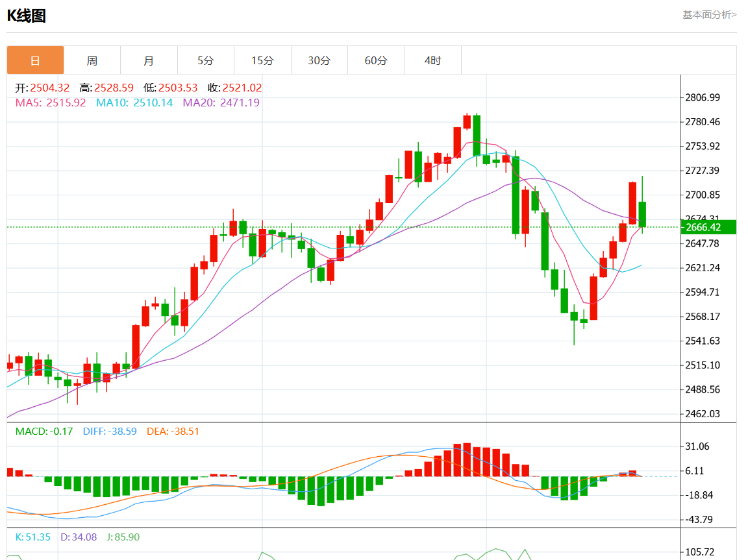Image resolution: width=748 pixels, height=560 pixels.
Task: Click the MA10: 2510.14 indicator text
Action: 134,103
